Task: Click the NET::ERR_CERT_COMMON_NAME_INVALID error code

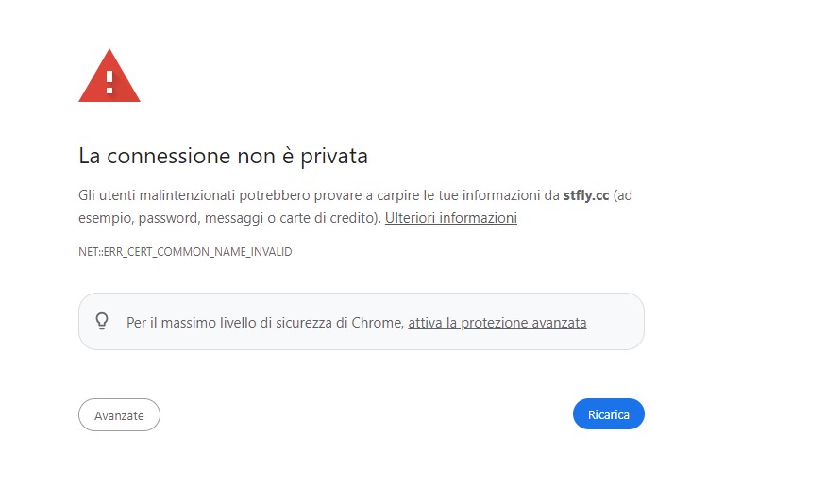Action: tap(185, 252)
